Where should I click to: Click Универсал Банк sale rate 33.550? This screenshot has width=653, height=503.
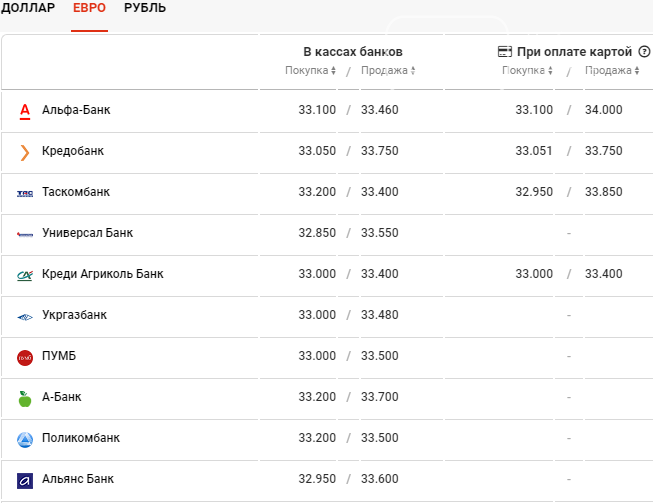coord(380,233)
